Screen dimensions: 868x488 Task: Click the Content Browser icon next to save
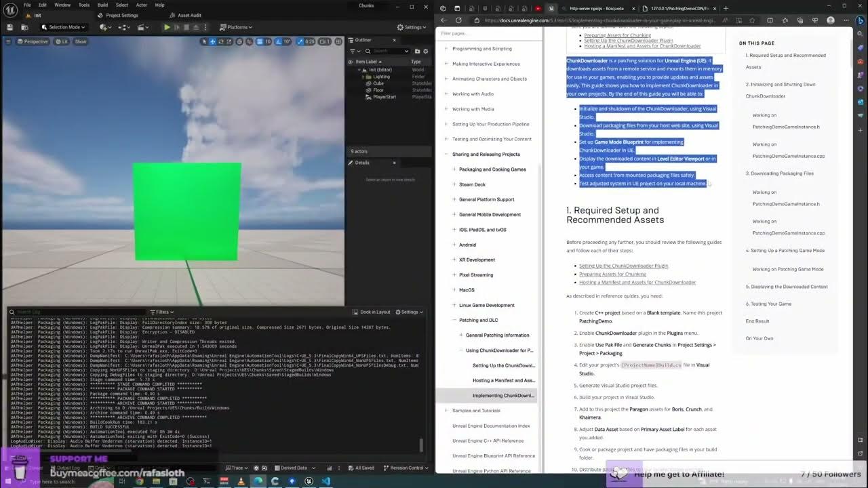click(24, 27)
